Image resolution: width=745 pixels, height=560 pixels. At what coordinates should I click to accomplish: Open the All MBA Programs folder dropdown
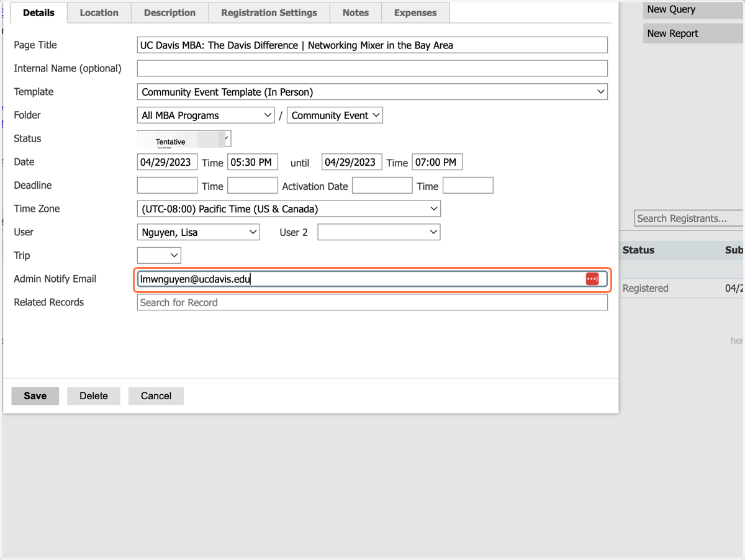coord(205,115)
